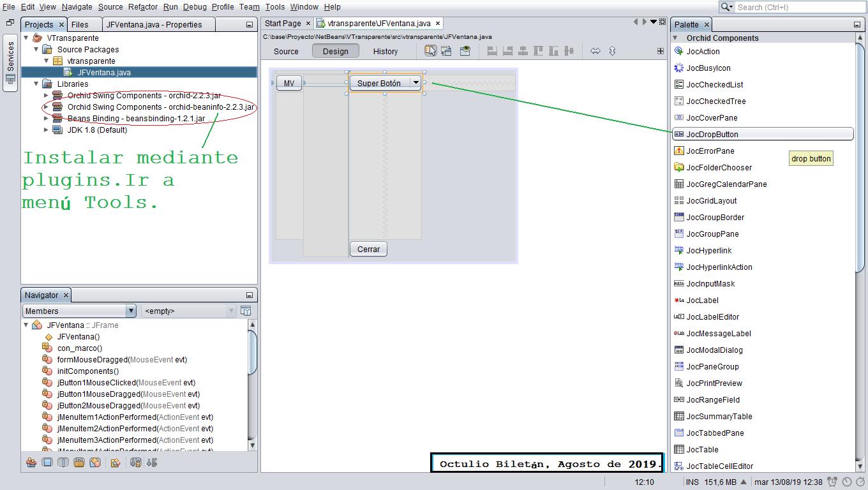The height and width of the screenshot is (490, 868).
Task: Select JocHyperlink component in palette
Action: 763,251
